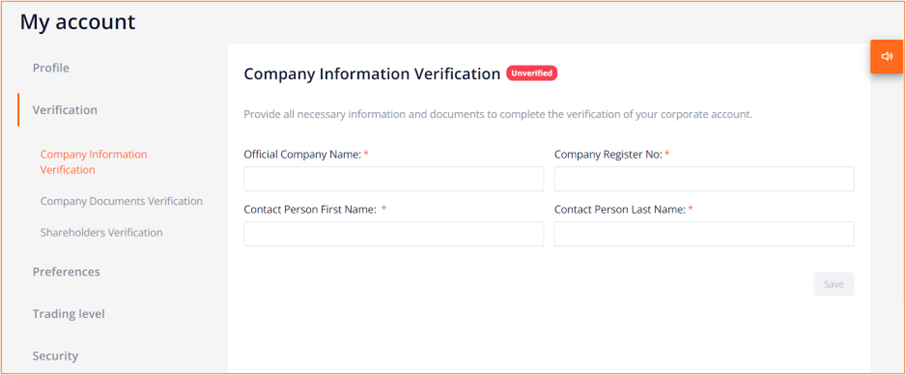This screenshot has height=375, width=906.
Task: Open the Preferences section
Action: point(66,272)
